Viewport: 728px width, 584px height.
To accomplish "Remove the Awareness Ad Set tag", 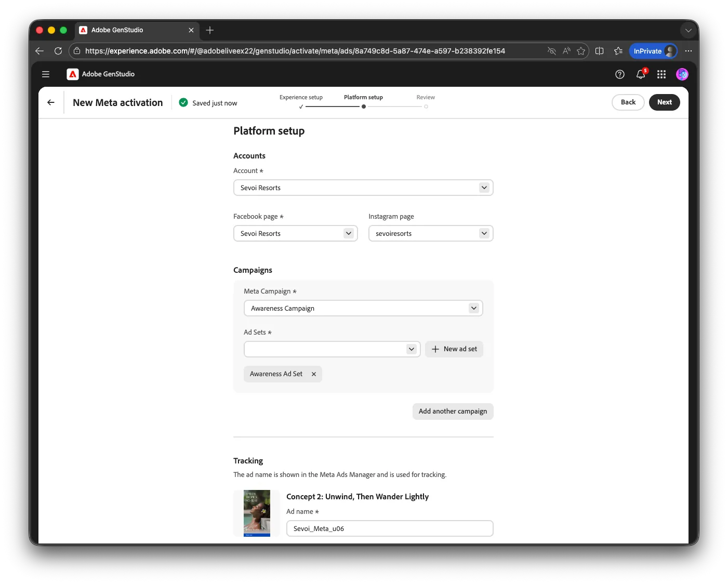I will tap(314, 374).
